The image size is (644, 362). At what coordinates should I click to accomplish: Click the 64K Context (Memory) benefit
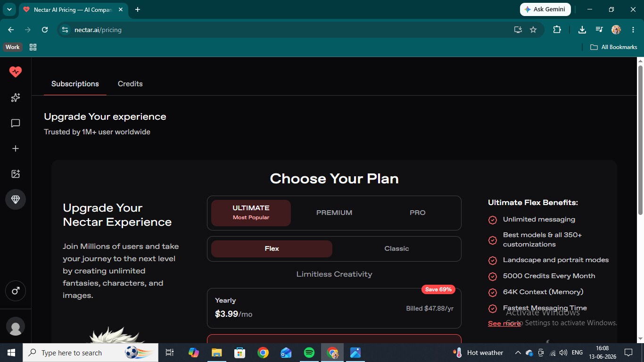pyautogui.click(x=543, y=292)
